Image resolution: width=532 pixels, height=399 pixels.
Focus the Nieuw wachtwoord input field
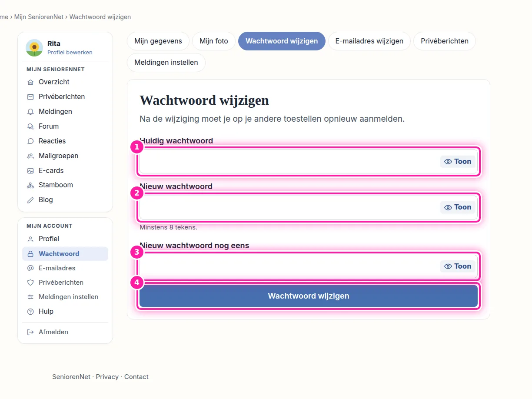(309, 207)
